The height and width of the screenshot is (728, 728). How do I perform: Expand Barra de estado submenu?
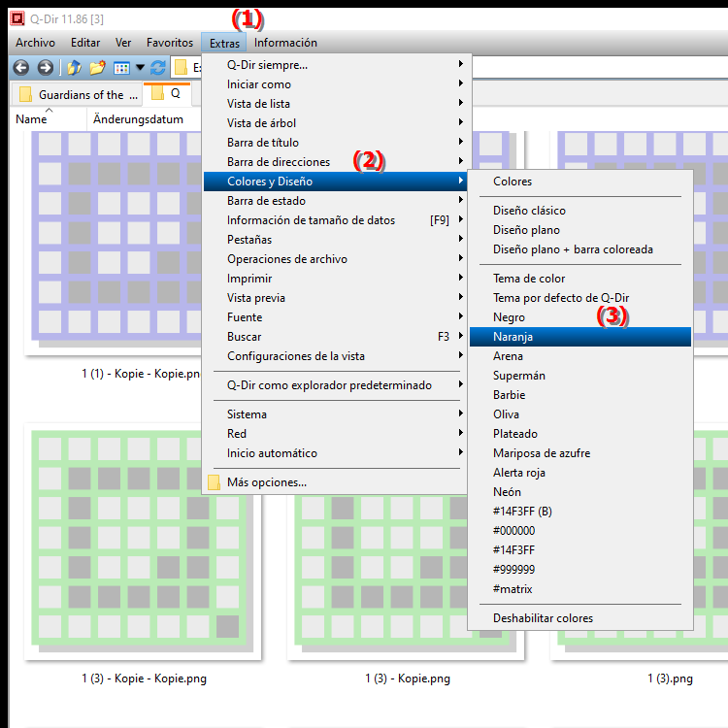pyautogui.click(x=335, y=201)
